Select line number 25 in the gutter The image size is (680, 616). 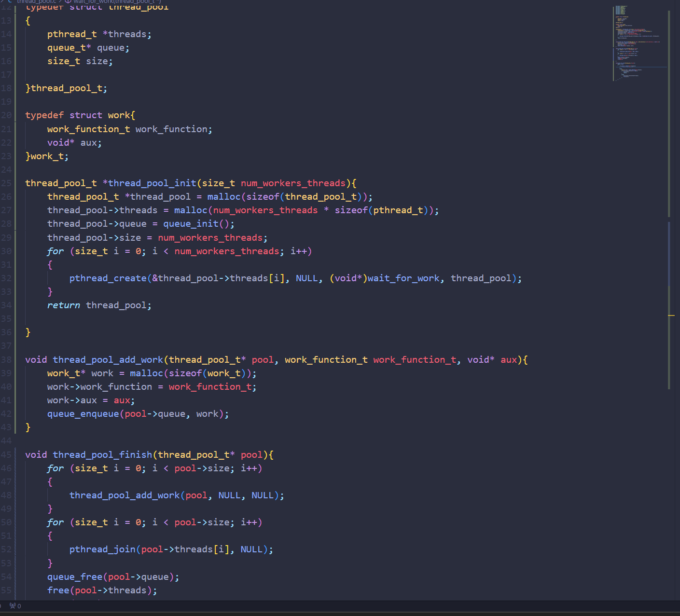click(6, 183)
